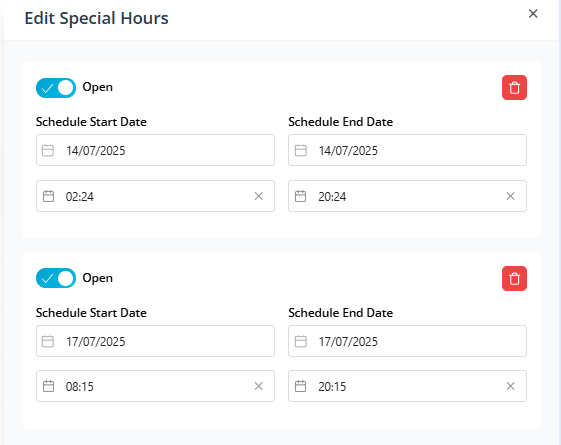This screenshot has height=445, width=561.
Task: Click calendar icon in second Schedule End Date
Action: pos(301,341)
